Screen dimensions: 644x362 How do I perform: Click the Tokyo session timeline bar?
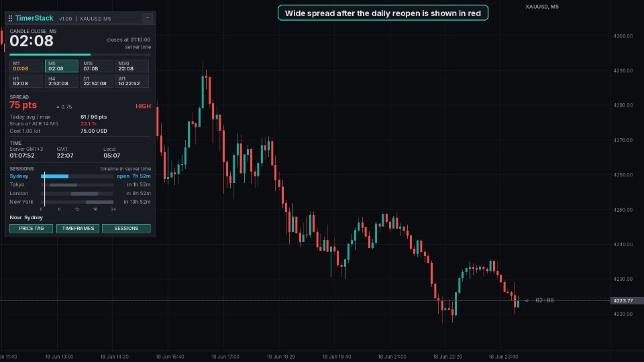coord(77,185)
